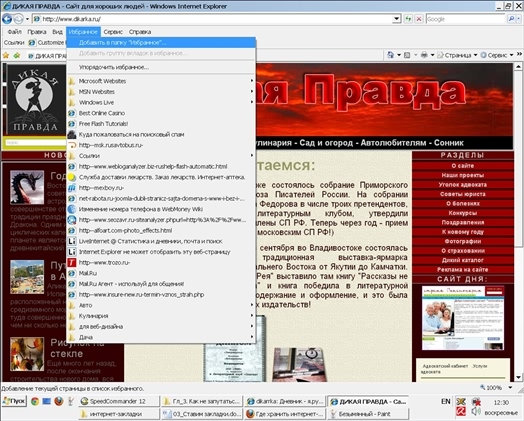Image resolution: width=524 pixels, height=421 pixels.
Task: Click the address bar URL field
Action: (x=213, y=19)
